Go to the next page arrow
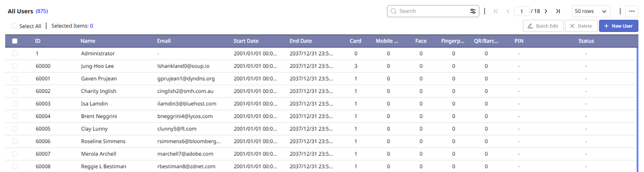 (546, 11)
